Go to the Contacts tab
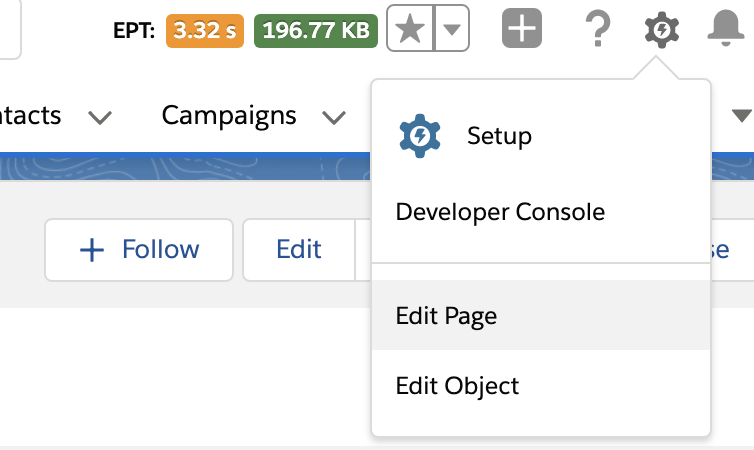The height and width of the screenshot is (450, 754). (30, 115)
